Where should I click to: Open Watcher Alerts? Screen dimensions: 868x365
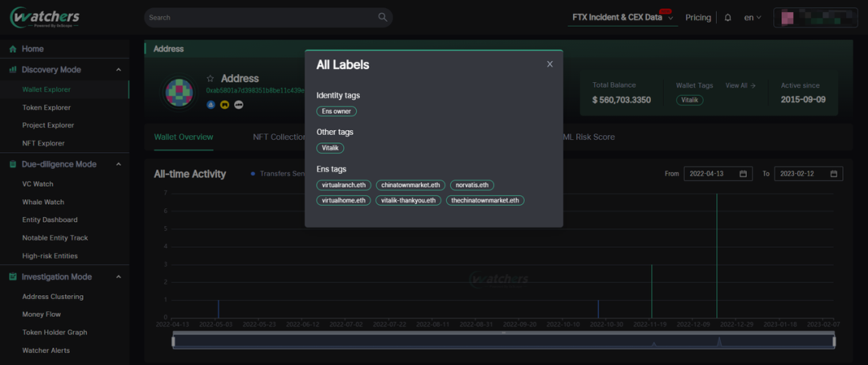[46, 350]
